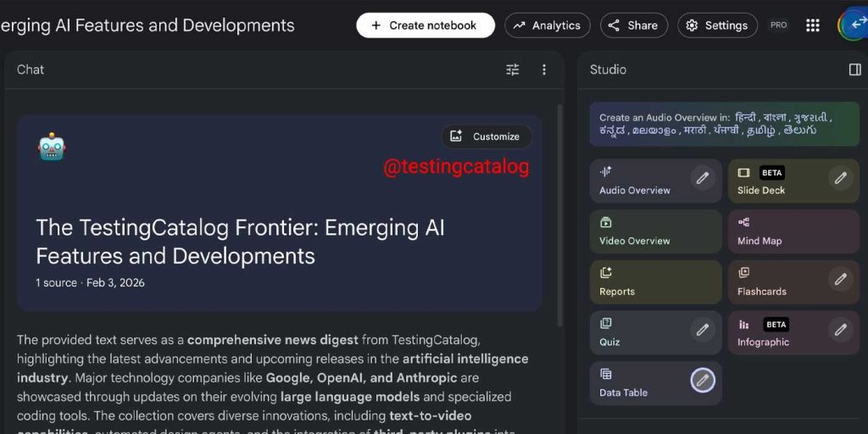Edit Audio Overview with pencil icon
This screenshot has width=868, height=434.
coord(702,178)
